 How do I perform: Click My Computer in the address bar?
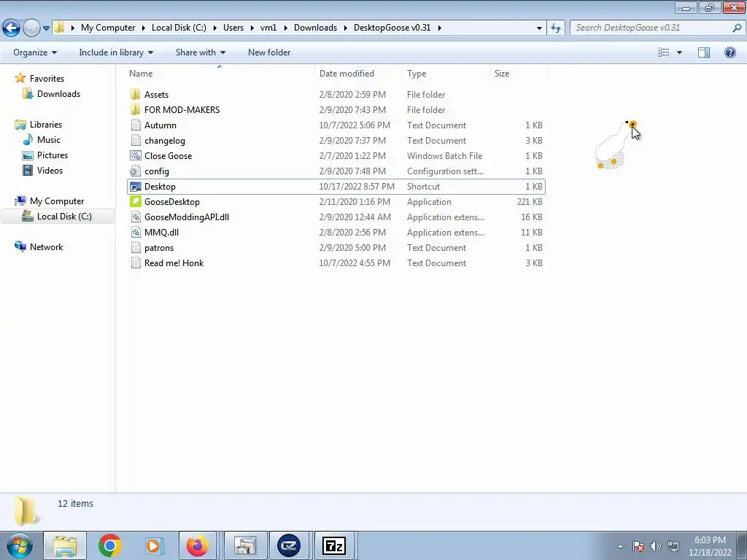[x=108, y=28]
